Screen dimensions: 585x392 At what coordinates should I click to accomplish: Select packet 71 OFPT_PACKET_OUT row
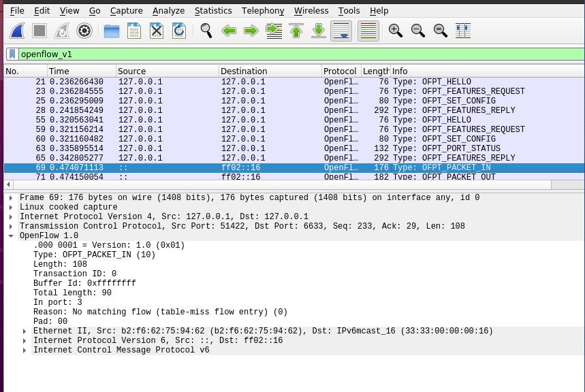pyautogui.click(x=294, y=177)
